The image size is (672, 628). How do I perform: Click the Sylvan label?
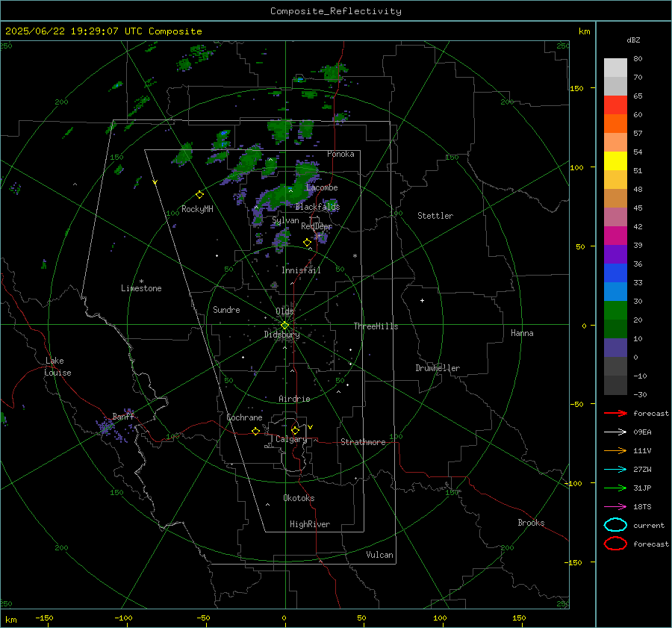[x=285, y=220]
